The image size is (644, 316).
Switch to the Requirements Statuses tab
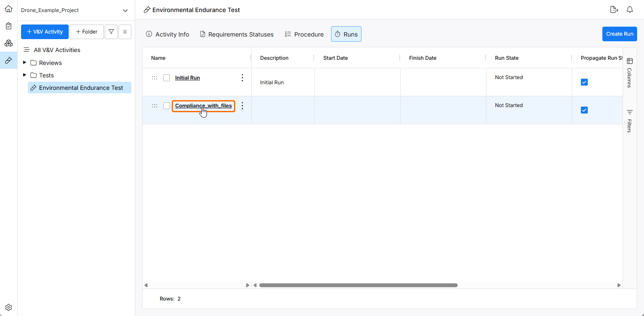click(x=237, y=34)
